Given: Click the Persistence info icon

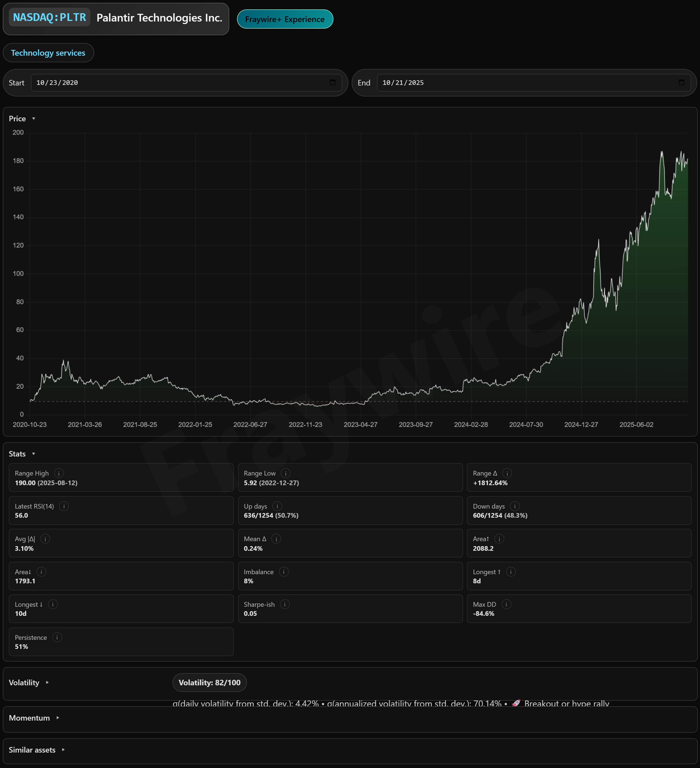Looking at the screenshot, I should [x=57, y=638].
